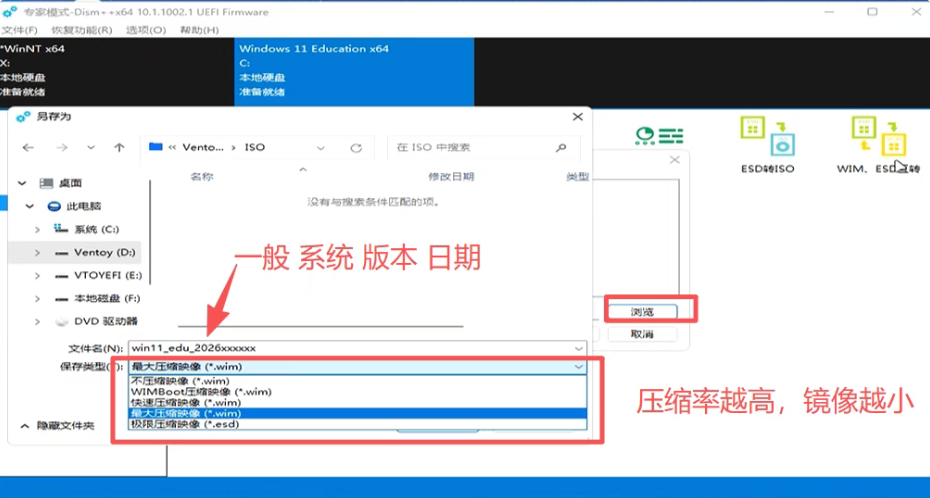Image resolution: width=930 pixels, height=498 pixels.
Task: Expand the Ventoy (D:) drive node
Action: tap(37, 253)
